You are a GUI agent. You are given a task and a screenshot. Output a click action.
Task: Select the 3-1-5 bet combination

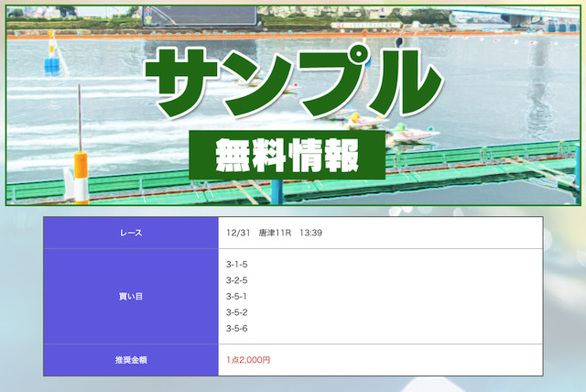[237, 264]
